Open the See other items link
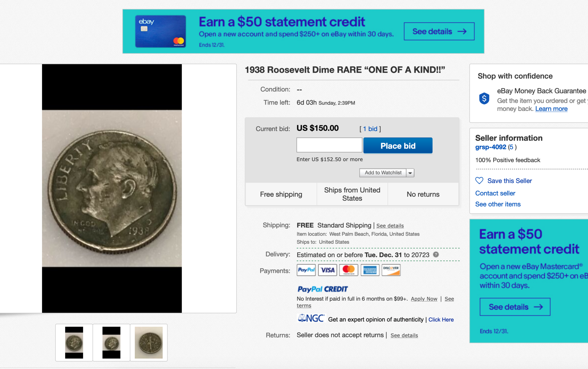Image resolution: width=588 pixels, height=369 pixels. coord(498,204)
